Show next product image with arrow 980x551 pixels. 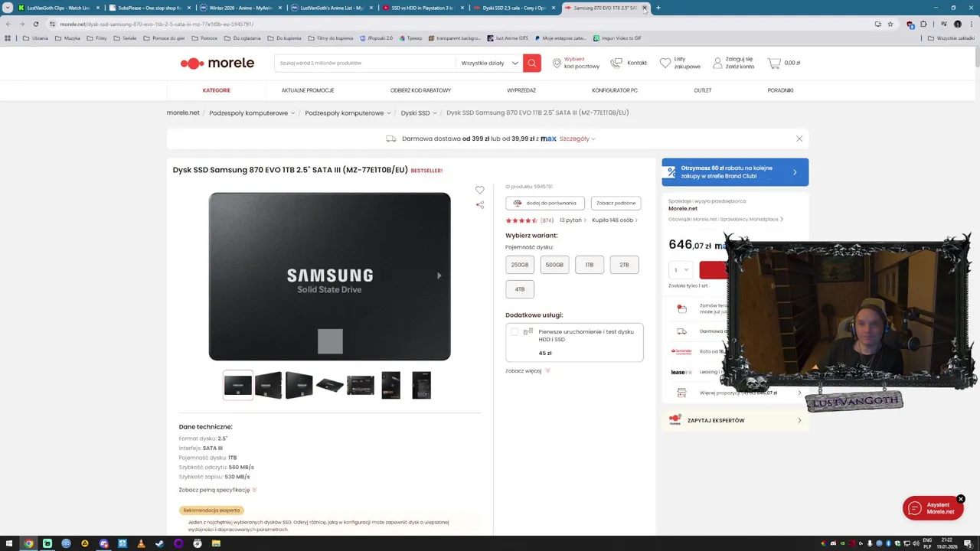pyautogui.click(x=439, y=275)
